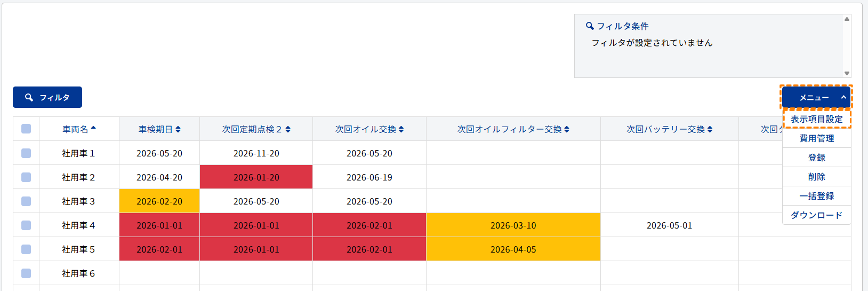The height and width of the screenshot is (291, 868).
Task: Toggle the select-all header checkbox
Action: coord(26,129)
